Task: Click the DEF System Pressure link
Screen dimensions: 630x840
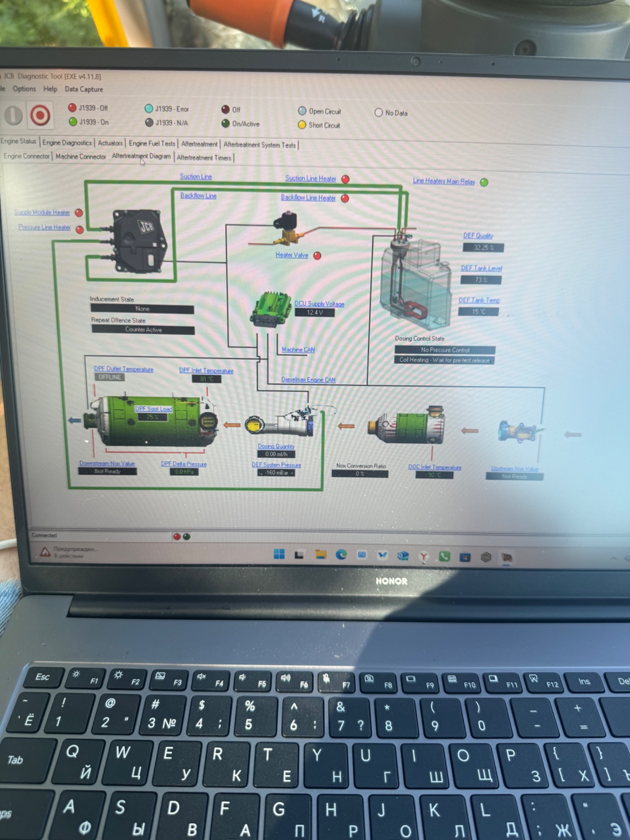Action: tap(276, 465)
